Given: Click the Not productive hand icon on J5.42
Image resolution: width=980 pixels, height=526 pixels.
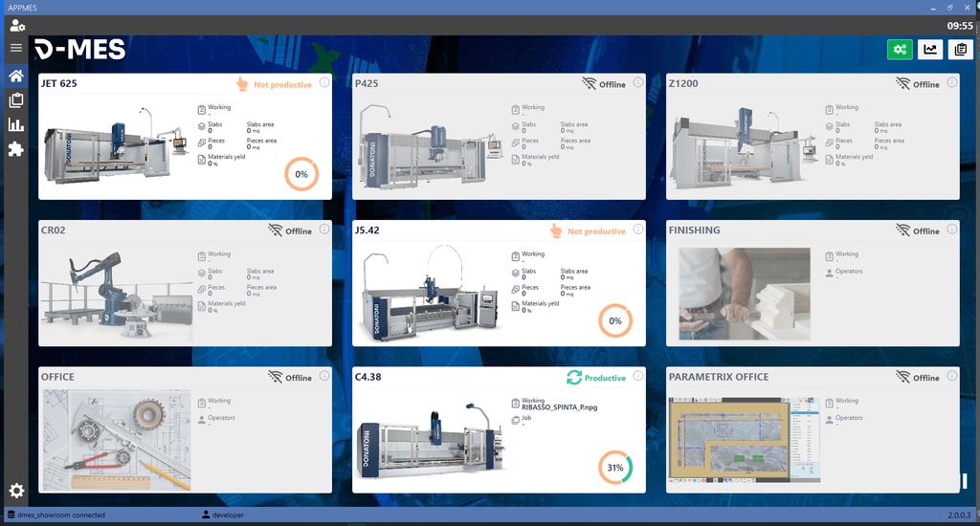Looking at the screenshot, I should [556, 230].
